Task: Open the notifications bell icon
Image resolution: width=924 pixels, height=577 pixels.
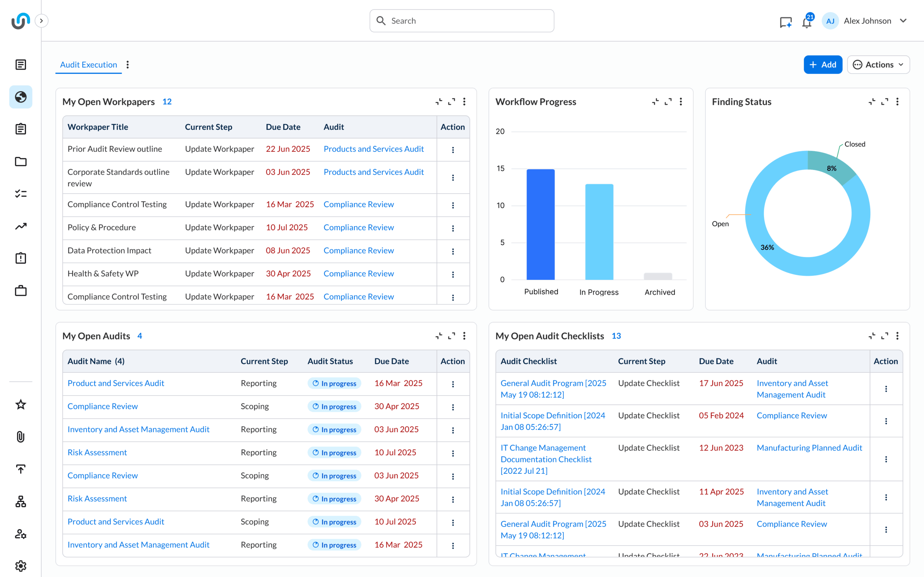Action: point(806,22)
